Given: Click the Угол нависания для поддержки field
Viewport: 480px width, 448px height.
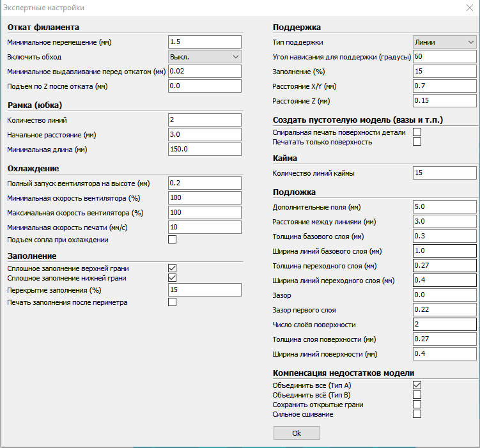Looking at the screenshot, I should [445, 57].
